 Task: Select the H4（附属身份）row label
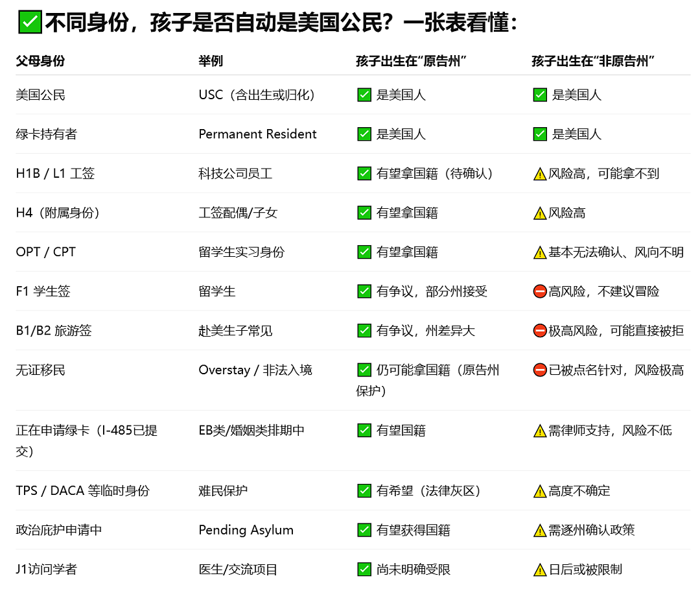(x=58, y=213)
